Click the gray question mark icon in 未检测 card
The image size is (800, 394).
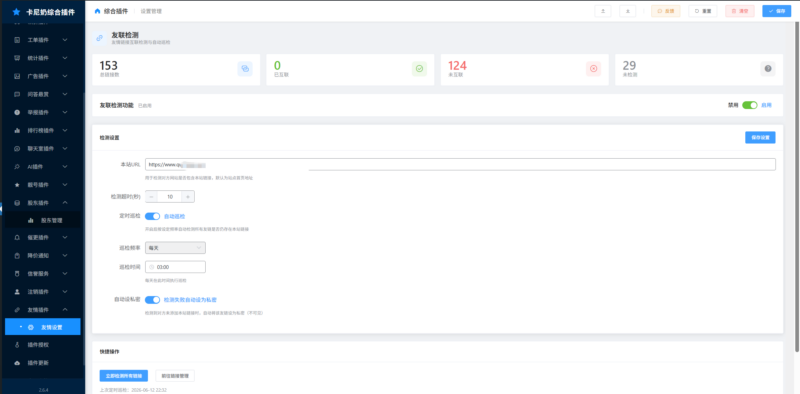(768, 69)
